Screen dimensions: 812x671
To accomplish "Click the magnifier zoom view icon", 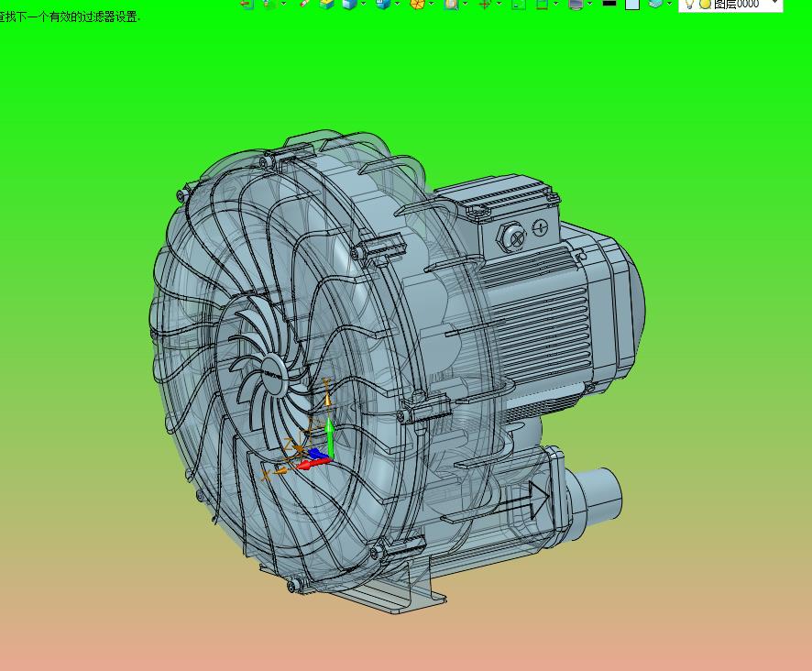I will pyautogui.click(x=451, y=4).
